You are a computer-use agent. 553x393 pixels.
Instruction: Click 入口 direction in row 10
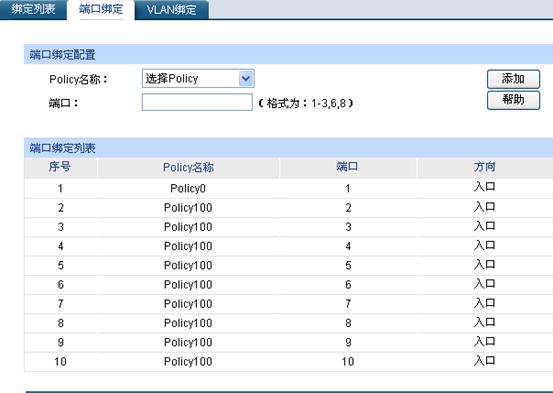(485, 361)
